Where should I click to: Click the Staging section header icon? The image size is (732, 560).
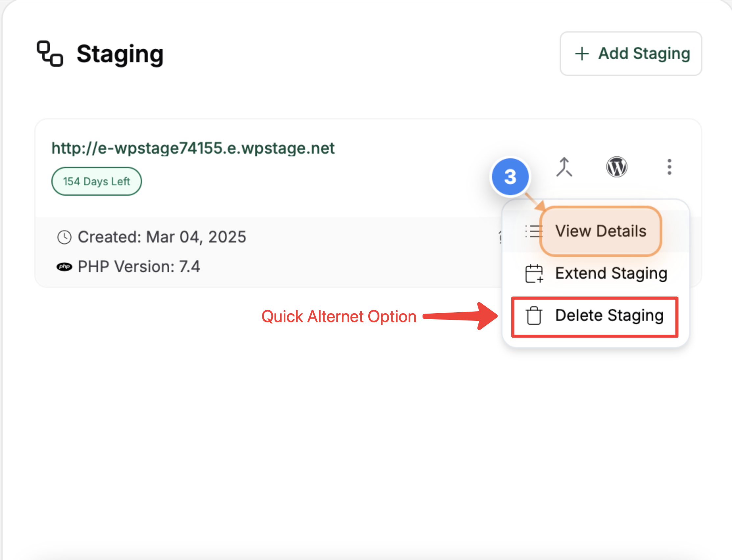(x=50, y=54)
